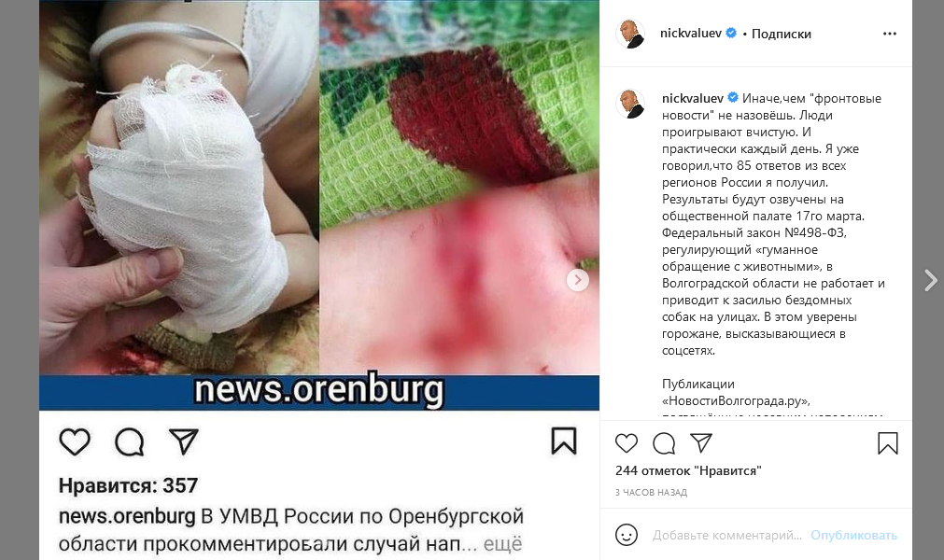Save the post with the bookmark icon in the sidebar
This screenshot has height=560, width=944.
pyautogui.click(x=888, y=443)
